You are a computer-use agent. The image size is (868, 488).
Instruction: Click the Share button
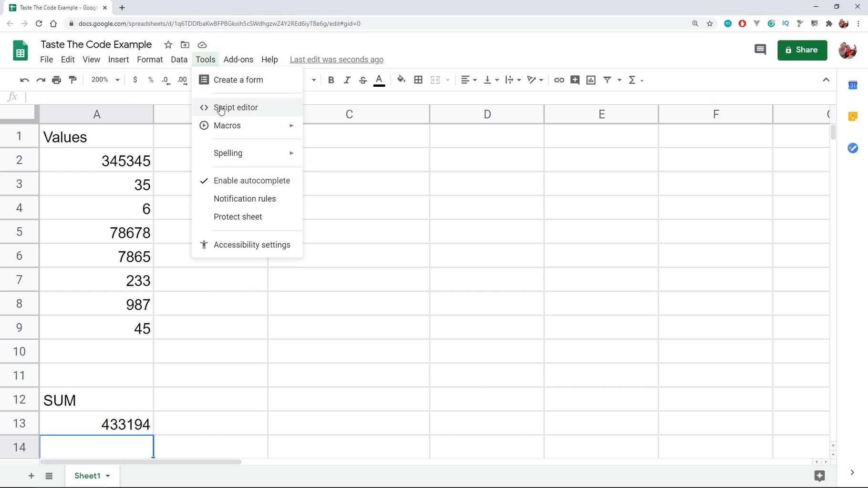[802, 50]
